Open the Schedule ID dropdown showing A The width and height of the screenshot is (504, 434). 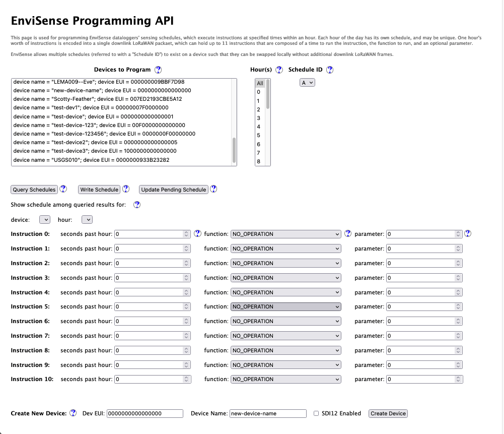pos(307,83)
